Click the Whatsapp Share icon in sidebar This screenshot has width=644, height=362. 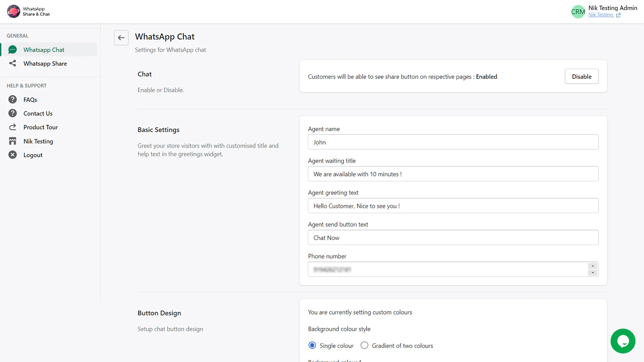pyautogui.click(x=13, y=64)
